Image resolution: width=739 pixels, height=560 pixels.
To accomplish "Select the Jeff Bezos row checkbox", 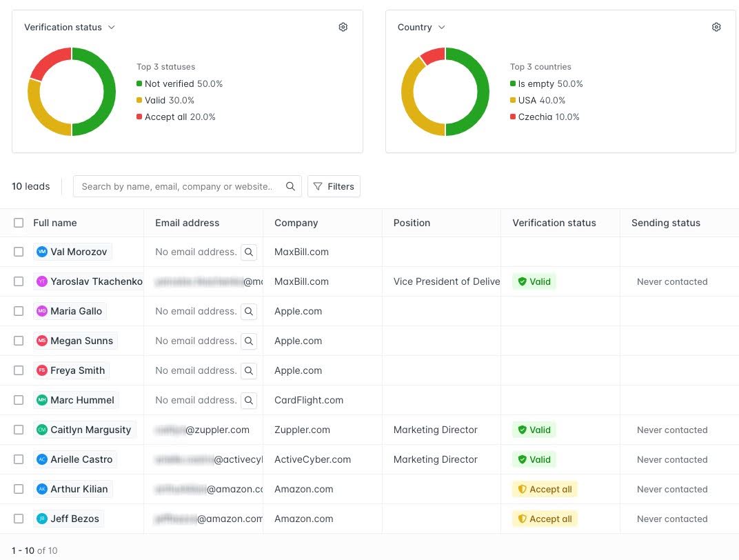I will pos(19,519).
